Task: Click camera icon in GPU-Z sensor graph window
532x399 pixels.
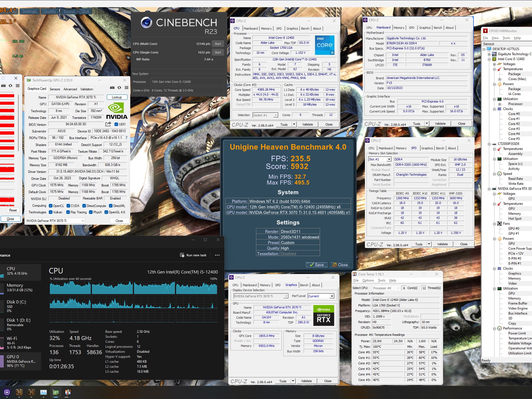Action: point(3,85)
